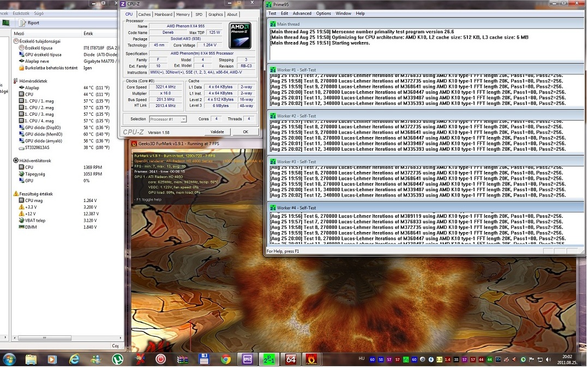
Task: Open the Súgó menu in the sensor window
Action: click(39, 13)
